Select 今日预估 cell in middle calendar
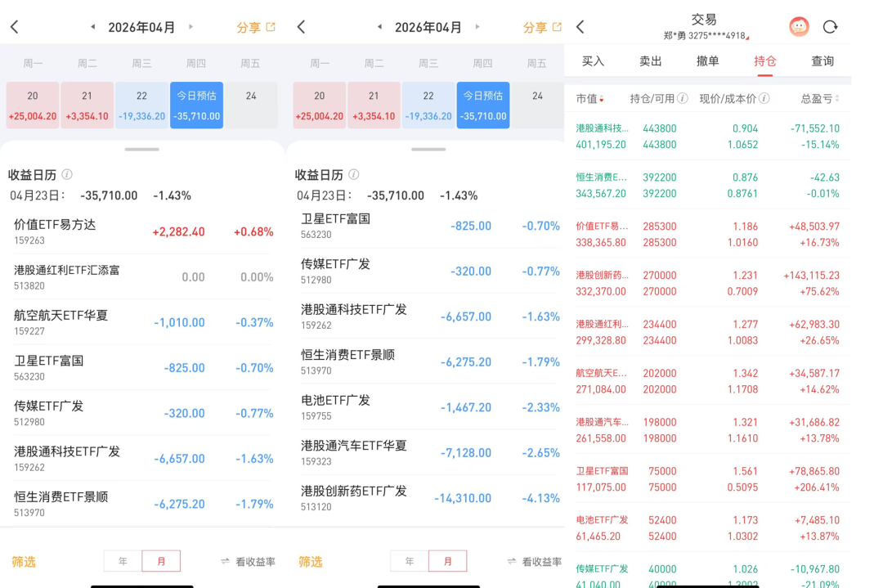 483,105
